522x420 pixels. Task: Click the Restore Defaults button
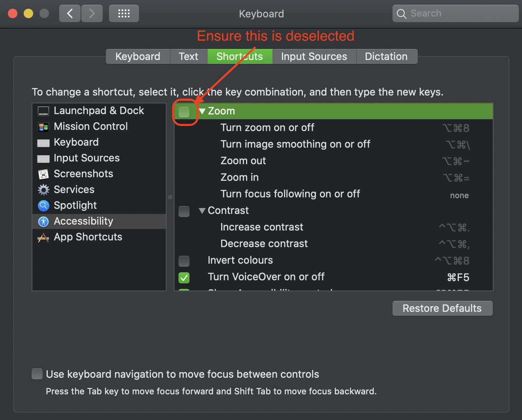click(442, 308)
